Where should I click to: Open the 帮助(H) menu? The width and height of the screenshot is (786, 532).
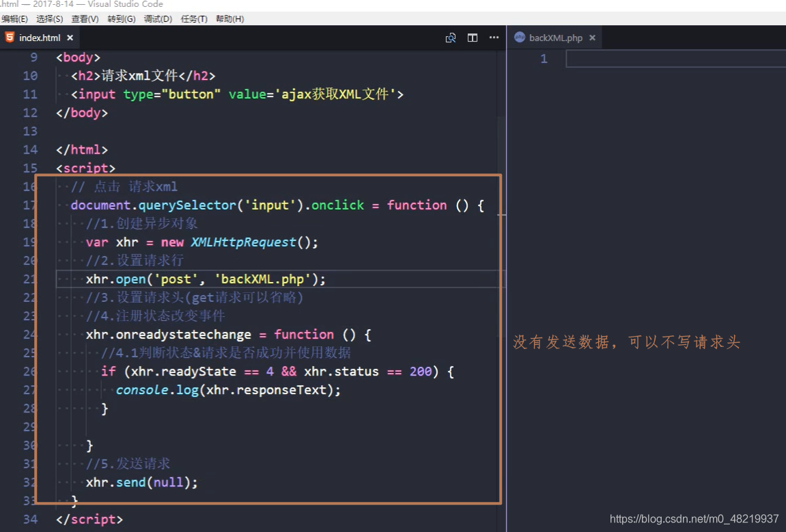229,19
